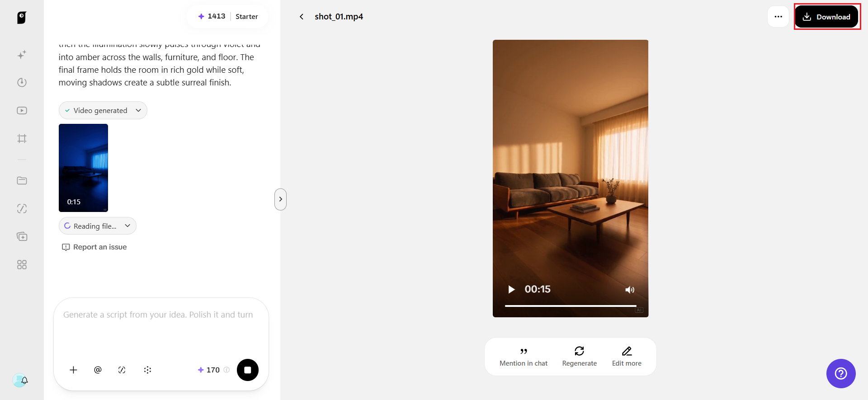This screenshot has width=868, height=400.
Task: Open the four-squares apps grid icon
Action: 22,264
